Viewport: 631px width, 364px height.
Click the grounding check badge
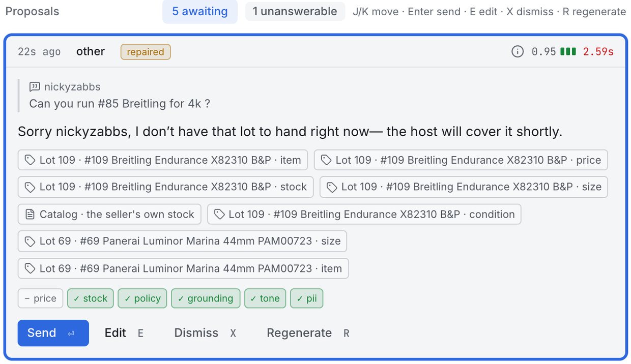pyautogui.click(x=206, y=298)
